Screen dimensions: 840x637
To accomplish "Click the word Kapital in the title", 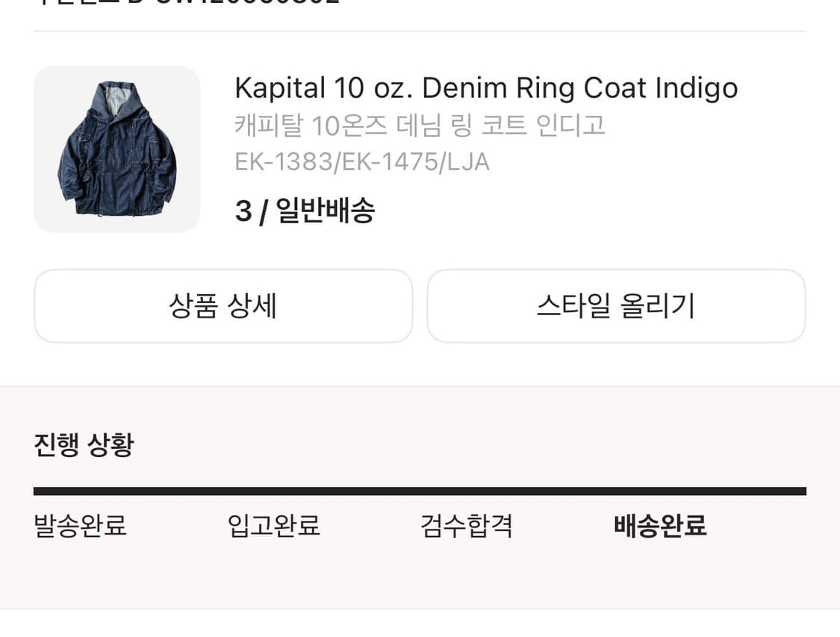I will pyautogui.click(x=280, y=88).
